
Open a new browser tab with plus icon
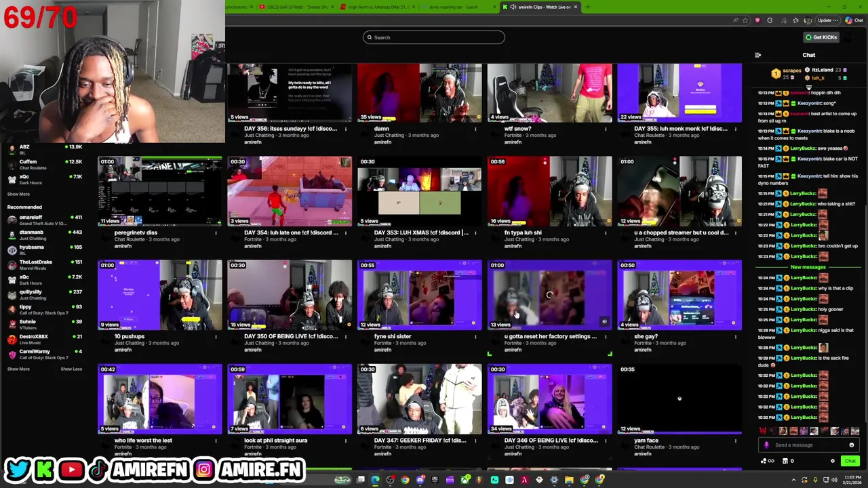[x=587, y=7]
